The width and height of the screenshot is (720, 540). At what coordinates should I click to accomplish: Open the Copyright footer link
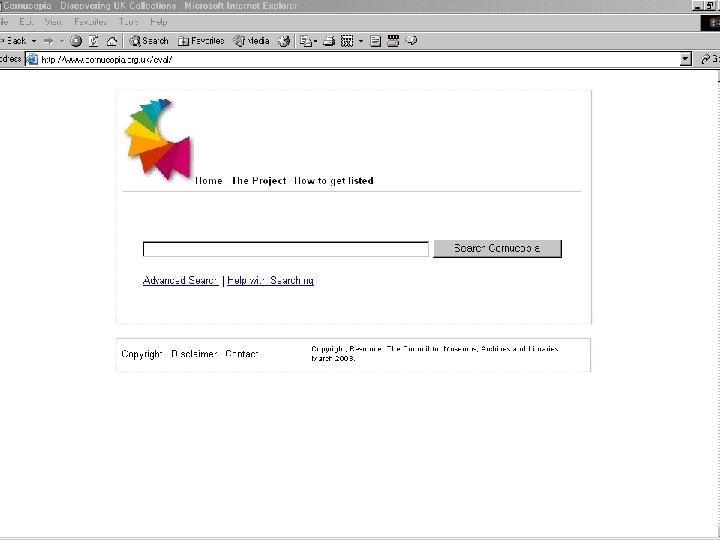click(x=141, y=354)
